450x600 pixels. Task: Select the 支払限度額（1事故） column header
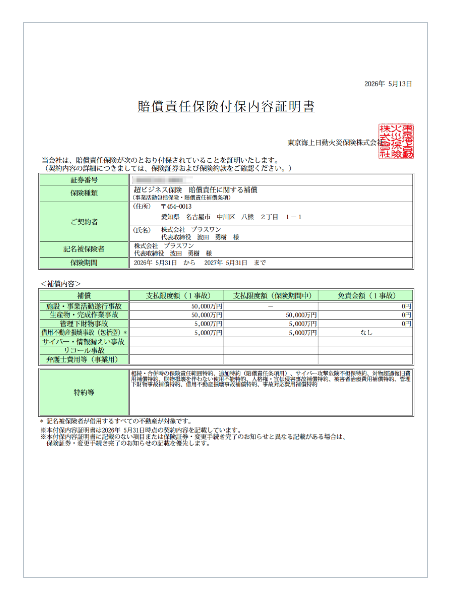coord(177,295)
